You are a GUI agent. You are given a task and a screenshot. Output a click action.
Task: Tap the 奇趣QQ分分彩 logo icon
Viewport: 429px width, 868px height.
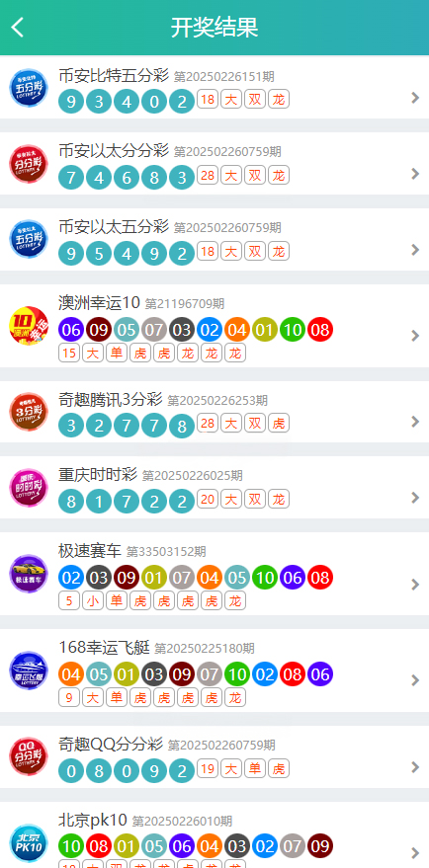click(29, 756)
